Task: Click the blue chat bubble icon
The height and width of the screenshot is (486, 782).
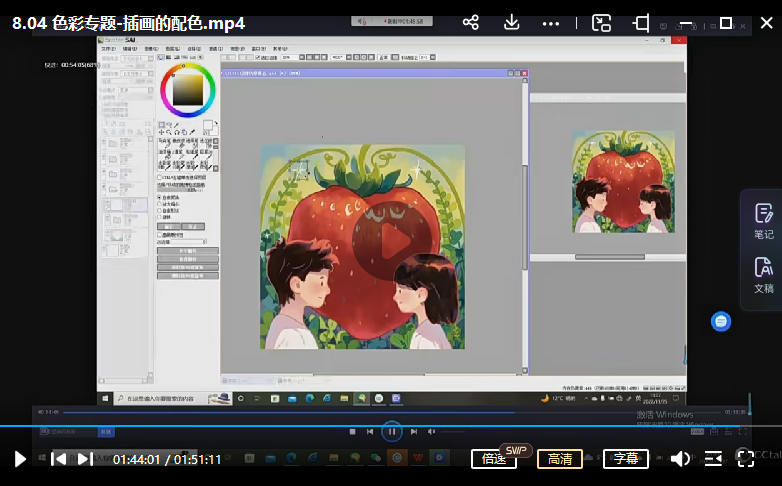Action: [x=721, y=321]
